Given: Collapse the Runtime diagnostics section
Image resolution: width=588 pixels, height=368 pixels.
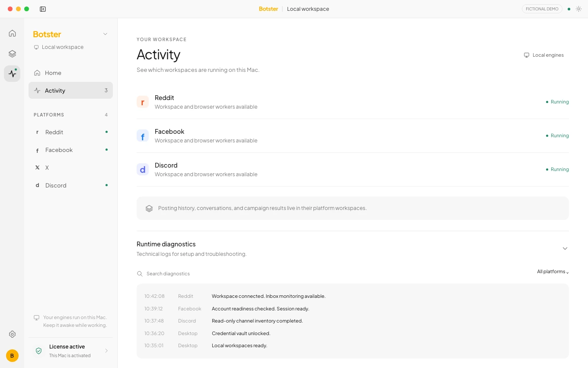Looking at the screenshot, I should click(565, 249).
